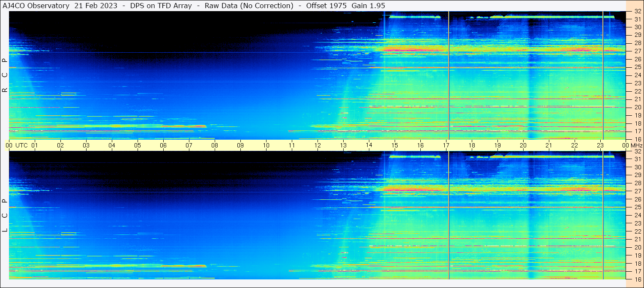Click the 04 hour tick label
This screenshot has width=644, height=288.
112,145
